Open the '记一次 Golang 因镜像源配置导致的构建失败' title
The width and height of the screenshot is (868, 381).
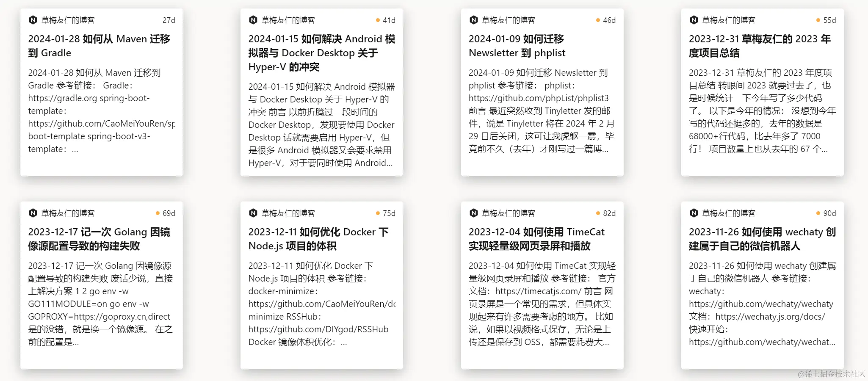pos(100,239)
